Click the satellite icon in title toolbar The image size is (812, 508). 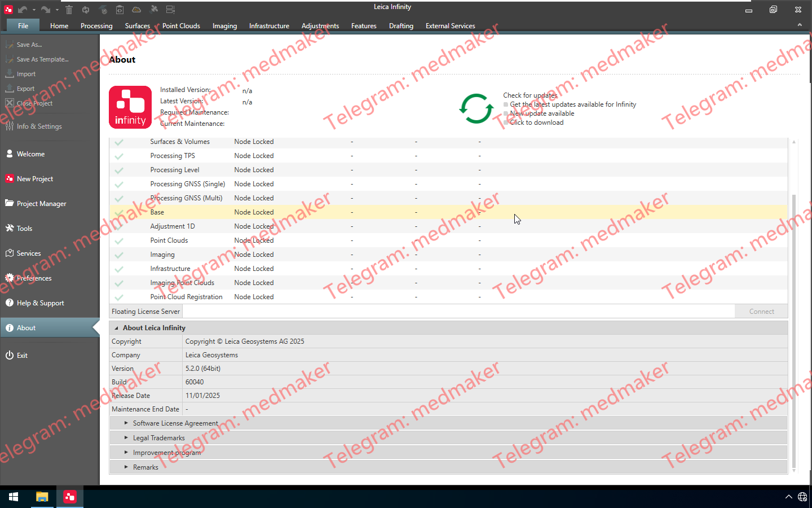pos(153,10)
